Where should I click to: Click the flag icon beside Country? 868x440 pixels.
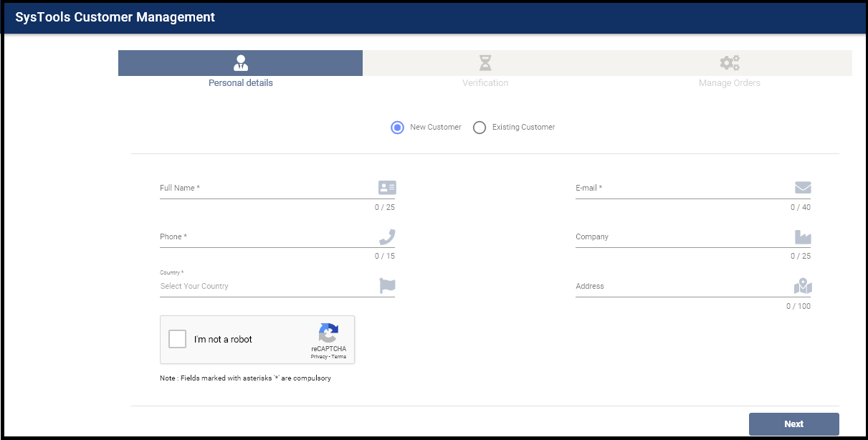(x=386, y=285)
